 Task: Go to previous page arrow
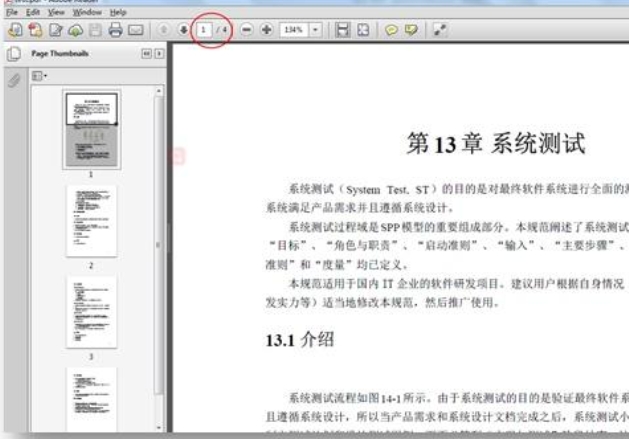coord(163,30)
